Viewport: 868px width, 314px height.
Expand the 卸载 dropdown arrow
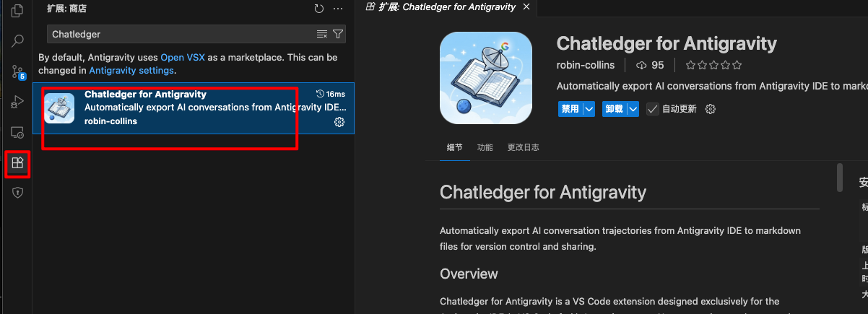(x=633, y=109)
